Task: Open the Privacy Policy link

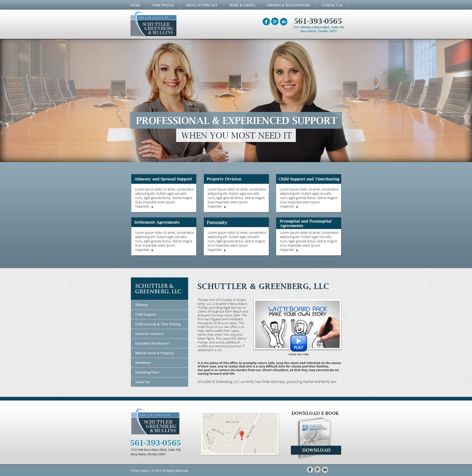Action: pos(140,471)
